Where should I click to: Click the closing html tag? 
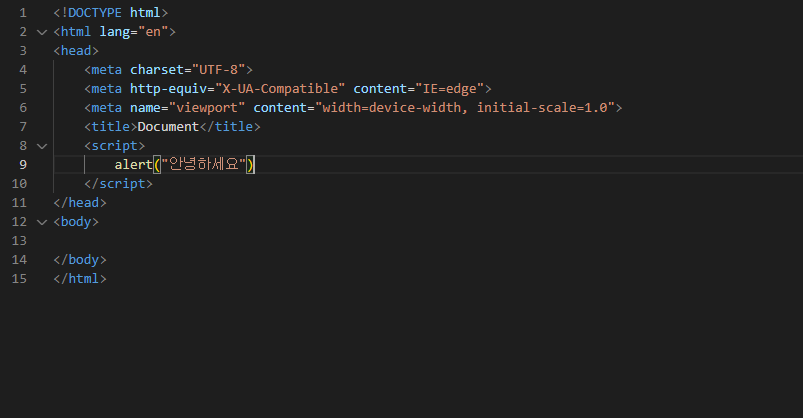click(x=80, y=278)
